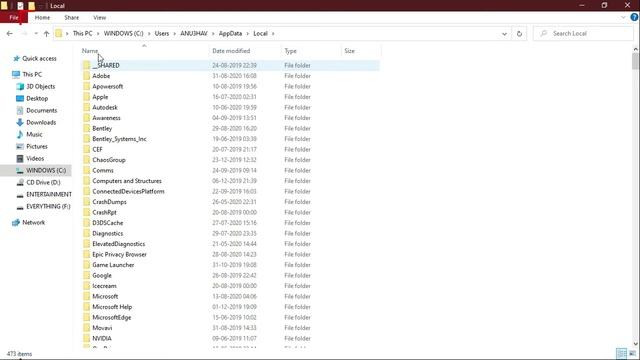640x360 pixels.
Task: Click Users in the address path
Action: [162, 33]
